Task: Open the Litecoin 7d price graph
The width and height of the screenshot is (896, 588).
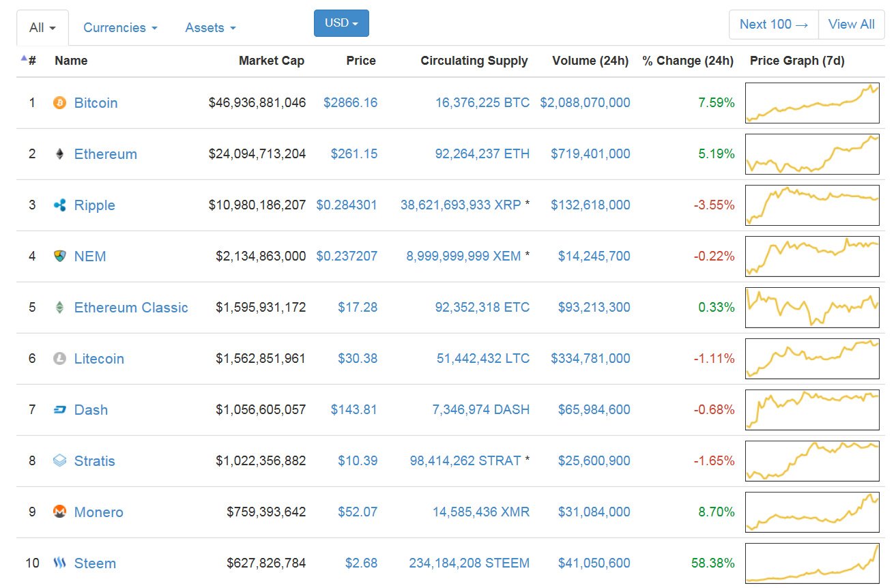Action: (812, 359)
